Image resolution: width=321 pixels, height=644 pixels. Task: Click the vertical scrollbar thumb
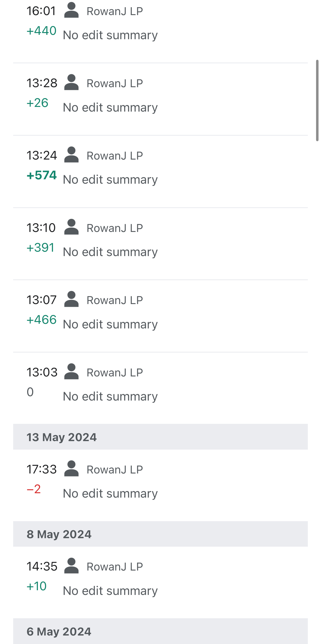click(x=317, y=100)
